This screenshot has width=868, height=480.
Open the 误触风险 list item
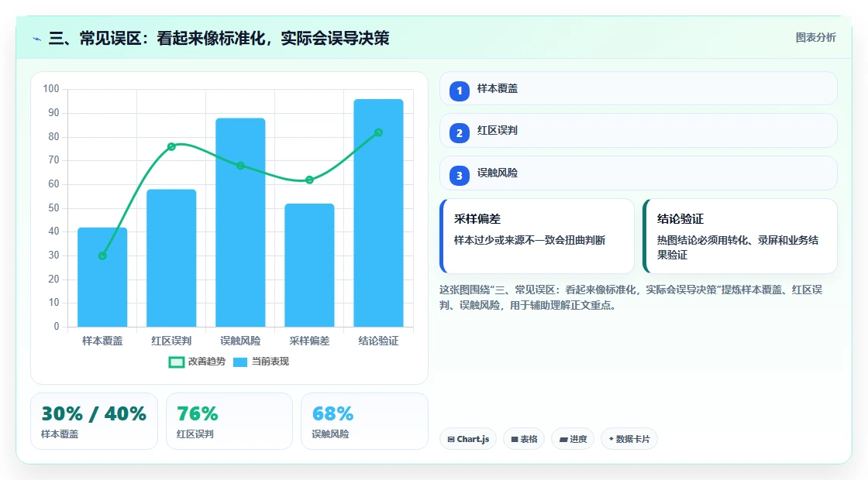[x=639, y=173]
